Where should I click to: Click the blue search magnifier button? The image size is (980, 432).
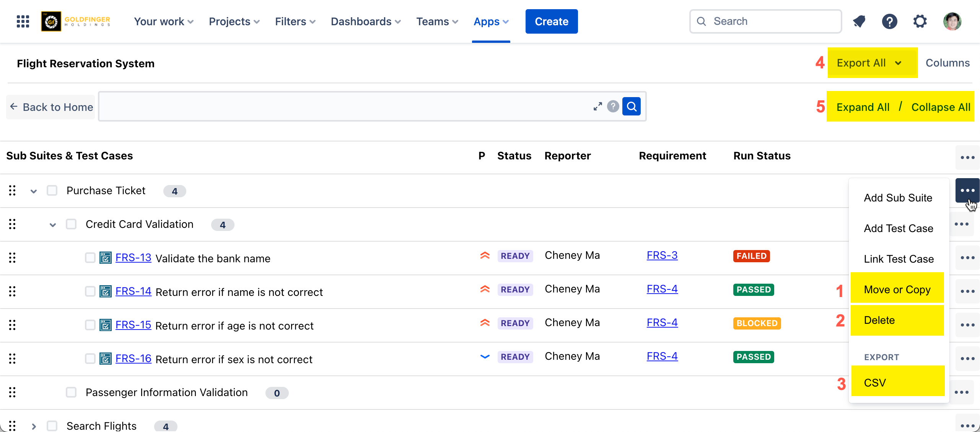point(632,106)
